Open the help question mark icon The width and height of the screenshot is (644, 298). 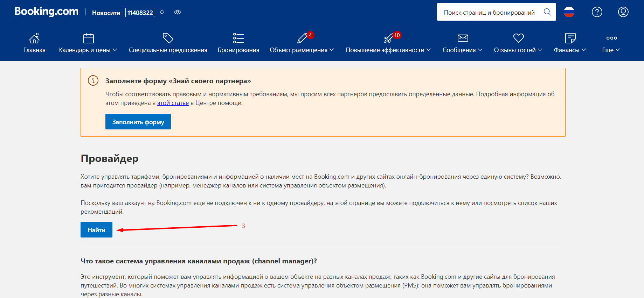coord(597,12)
